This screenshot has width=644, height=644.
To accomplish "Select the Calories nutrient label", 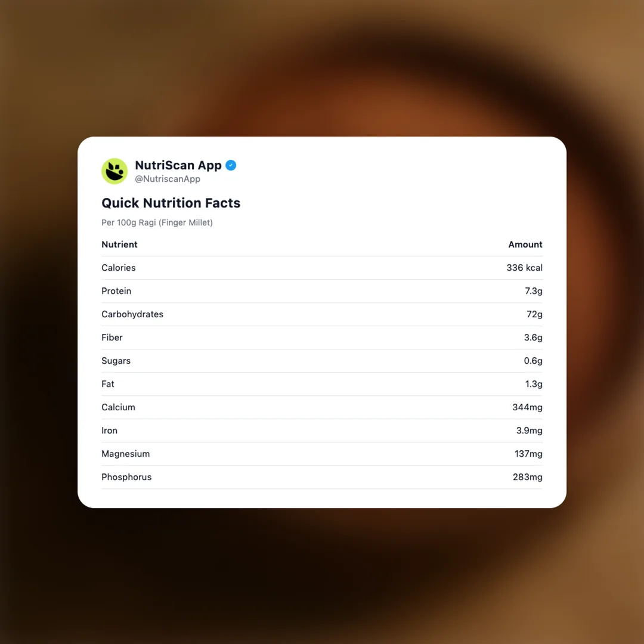I will pos(119,268).
